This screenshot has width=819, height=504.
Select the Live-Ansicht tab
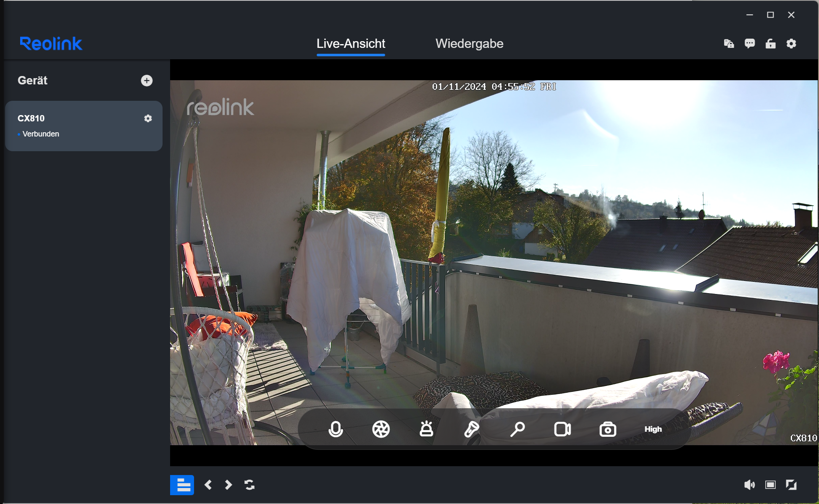351,44
